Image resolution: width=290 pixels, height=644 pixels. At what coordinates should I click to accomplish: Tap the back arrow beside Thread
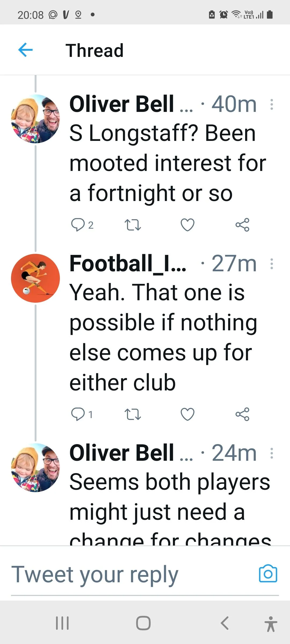[26, 50]
